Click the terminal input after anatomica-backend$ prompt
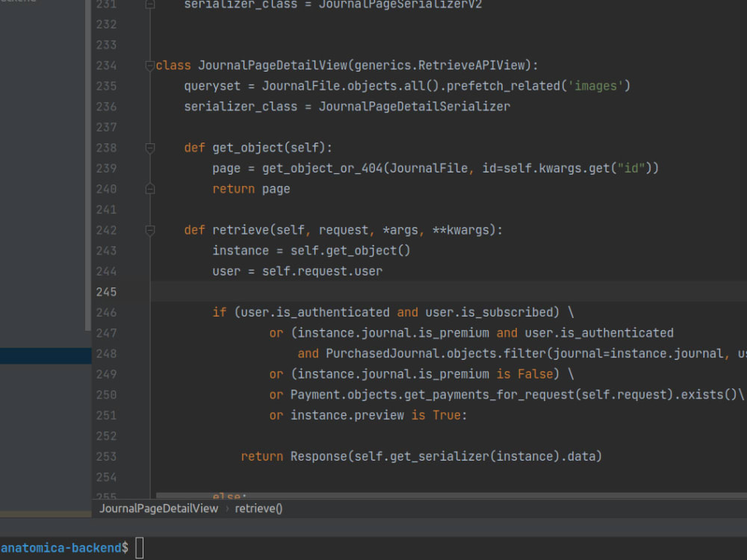Viewport: 747px width, 560px height. [x=139, y=547]
